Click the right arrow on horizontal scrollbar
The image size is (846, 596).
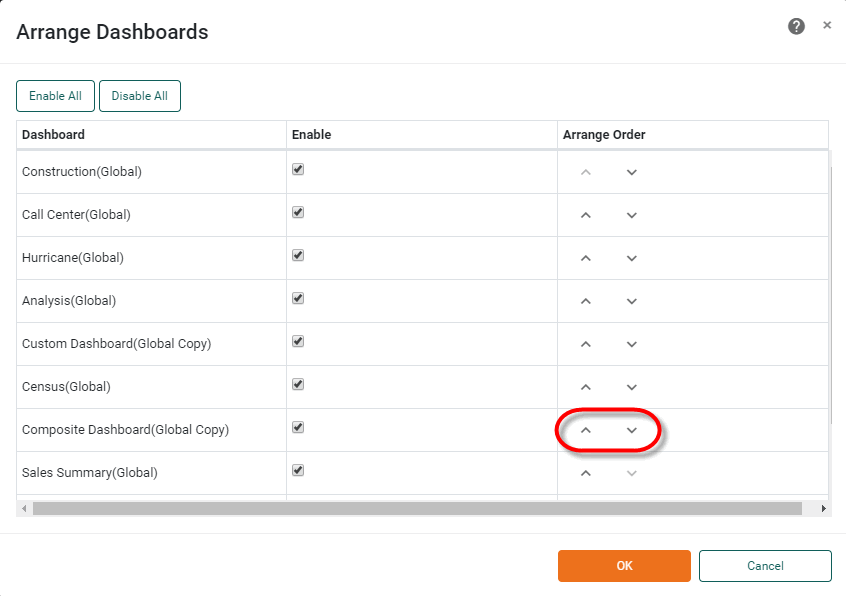823,508
